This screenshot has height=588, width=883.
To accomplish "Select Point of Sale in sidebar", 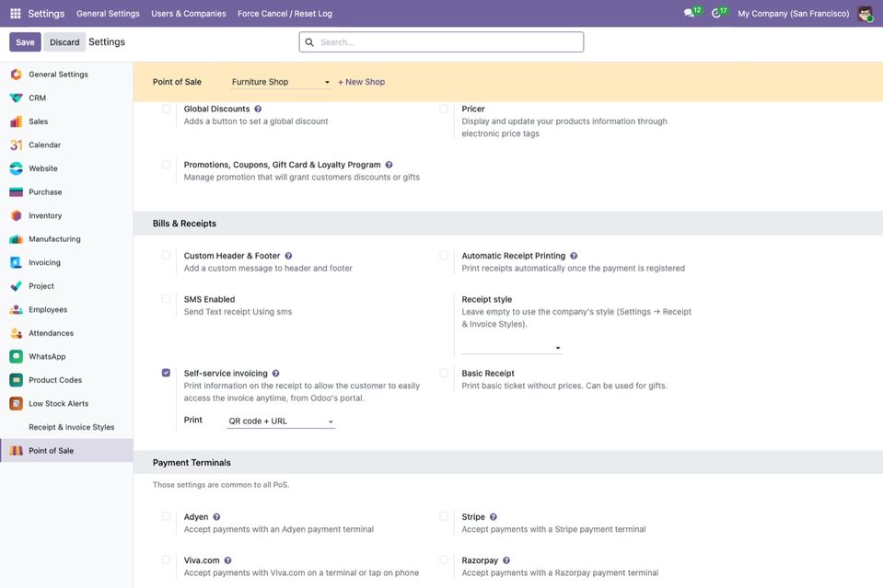I will [66, 451].
